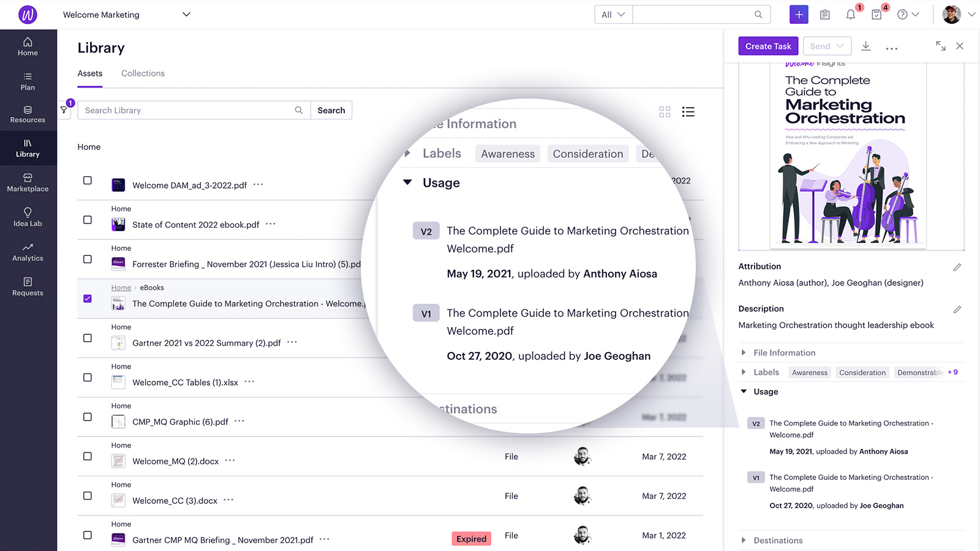
Task: Click the ebook cover preview thumbnail
Action: coord(848,156)
